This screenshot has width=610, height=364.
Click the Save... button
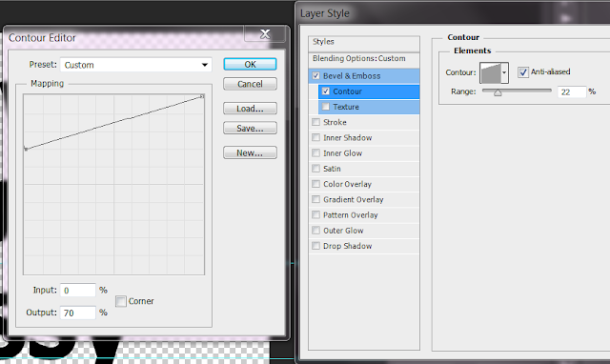click(x=250, y=128)
